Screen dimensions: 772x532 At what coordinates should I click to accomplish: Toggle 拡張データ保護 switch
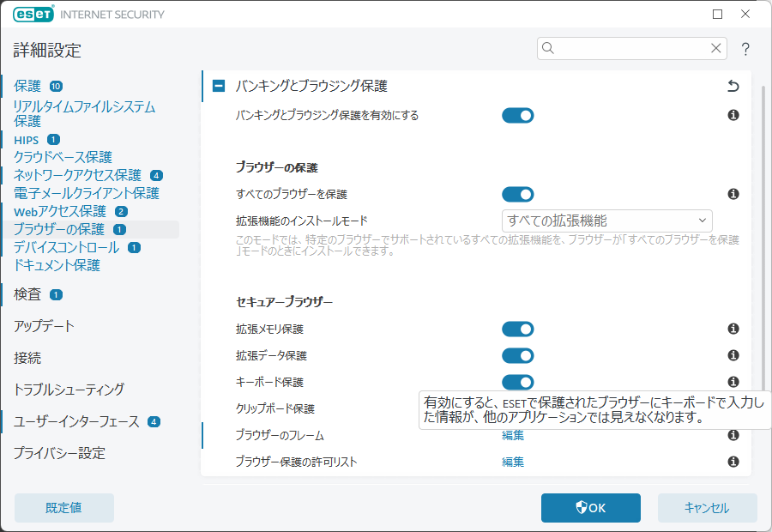[x=518, y=355]
